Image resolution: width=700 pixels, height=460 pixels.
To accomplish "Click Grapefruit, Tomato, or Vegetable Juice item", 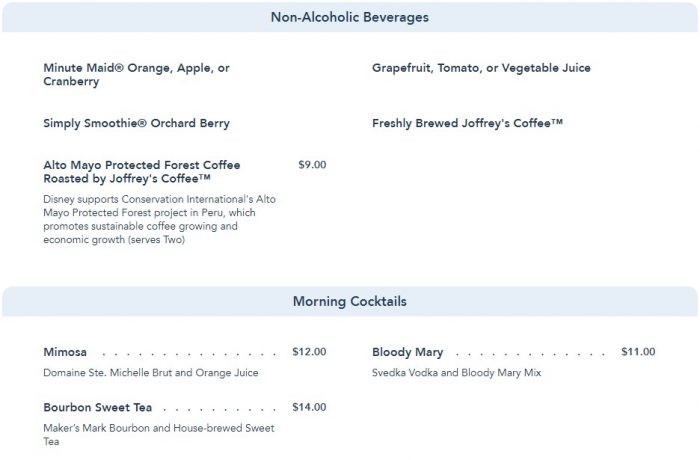I will pos(481,68).
